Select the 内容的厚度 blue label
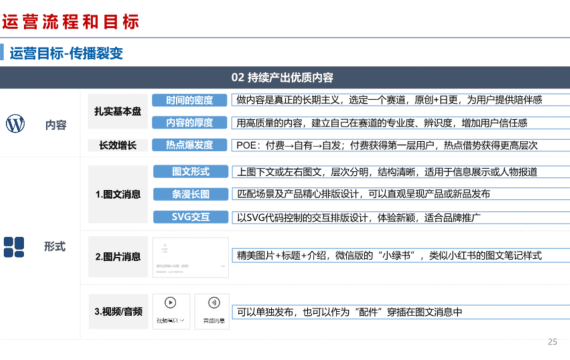Image resolution: width=570 pixels, height=360 pixels. click(x=189, y=123)
